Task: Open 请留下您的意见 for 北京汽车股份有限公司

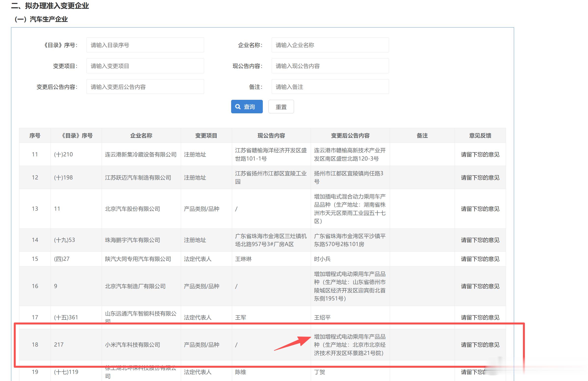Action: click(x=480, y=209)
